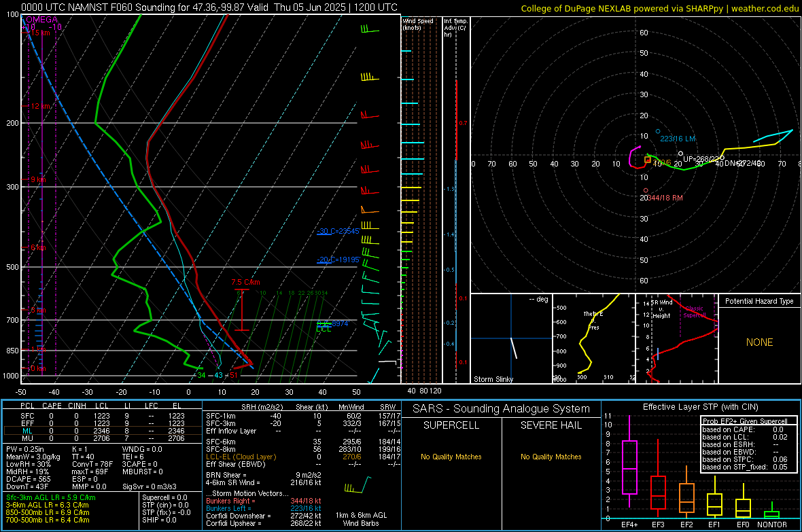Click the Supercell = 0.0 composite value
This screenshot has width=802, height=532.
click(164, 497)
